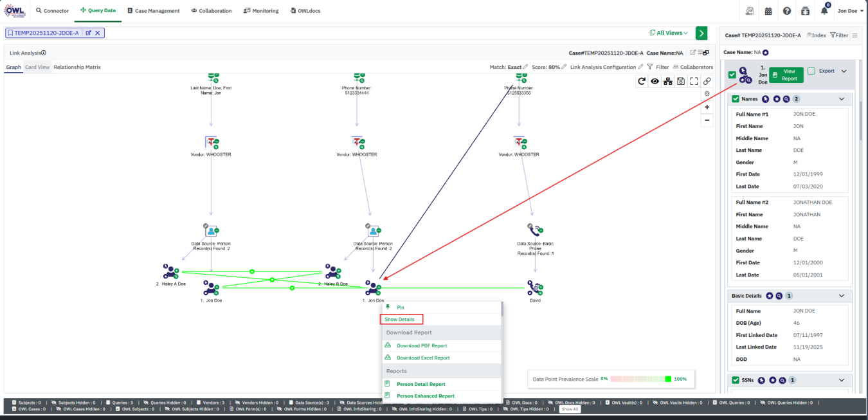Toggle the Names section checkbox
This screenshot has height=420, width=868.
click(x=736, y=99)
